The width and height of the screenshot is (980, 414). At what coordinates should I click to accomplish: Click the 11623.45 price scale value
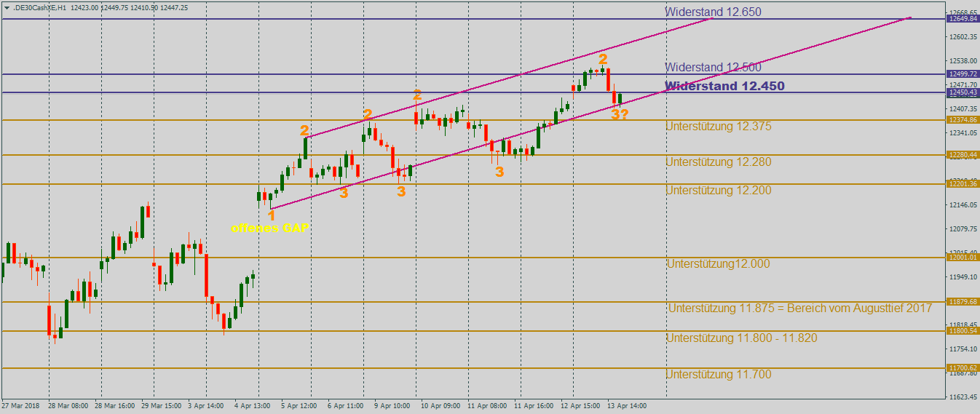(x=963, y=397)
